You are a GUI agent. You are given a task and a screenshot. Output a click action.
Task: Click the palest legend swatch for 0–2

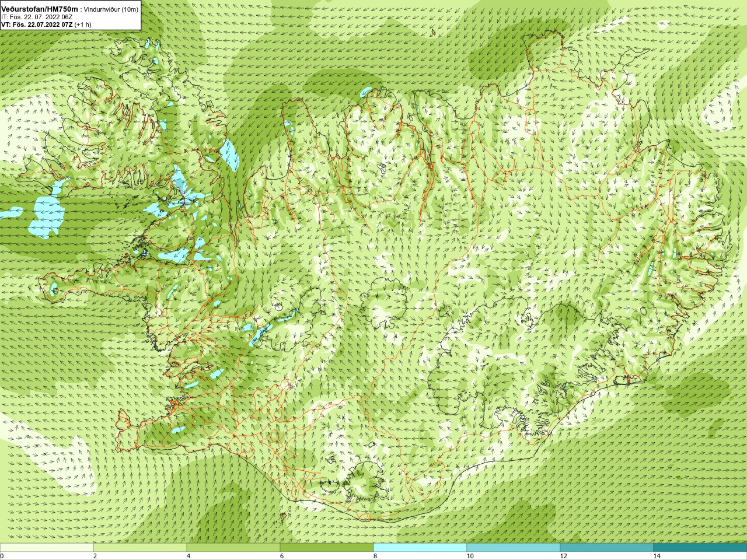[x=47, y=548]
